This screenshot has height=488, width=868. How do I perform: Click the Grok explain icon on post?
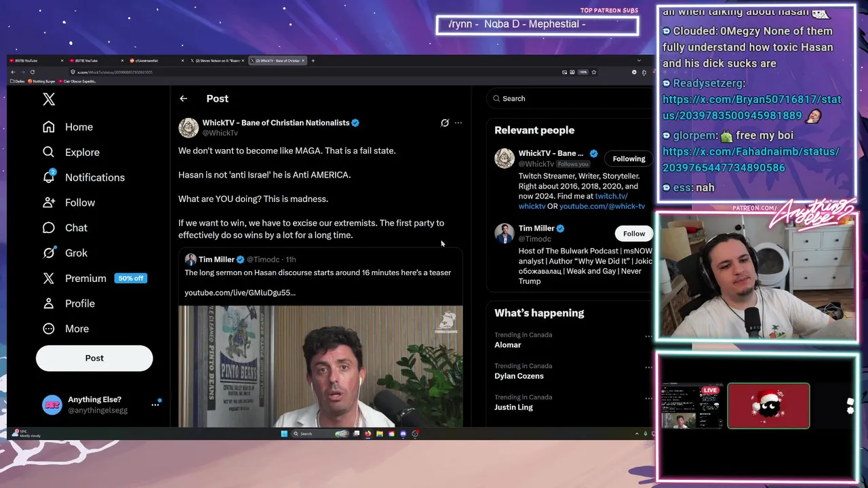(445, 123)
